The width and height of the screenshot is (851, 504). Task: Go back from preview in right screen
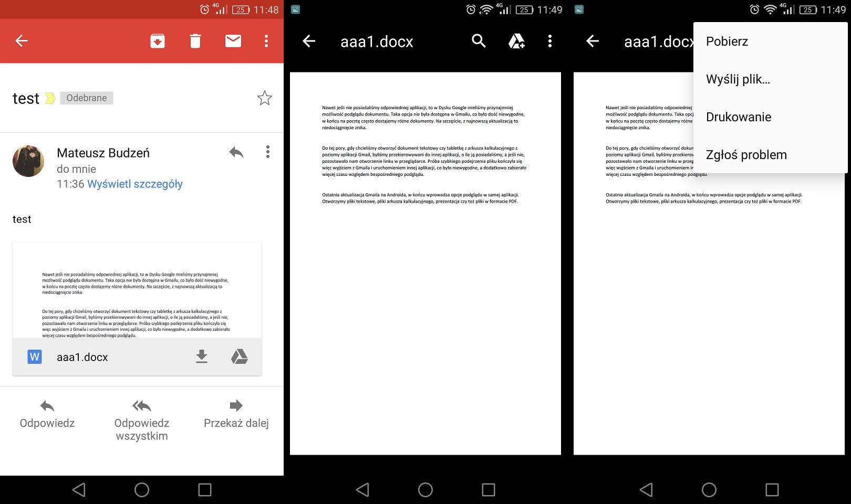tap(593, 41)
